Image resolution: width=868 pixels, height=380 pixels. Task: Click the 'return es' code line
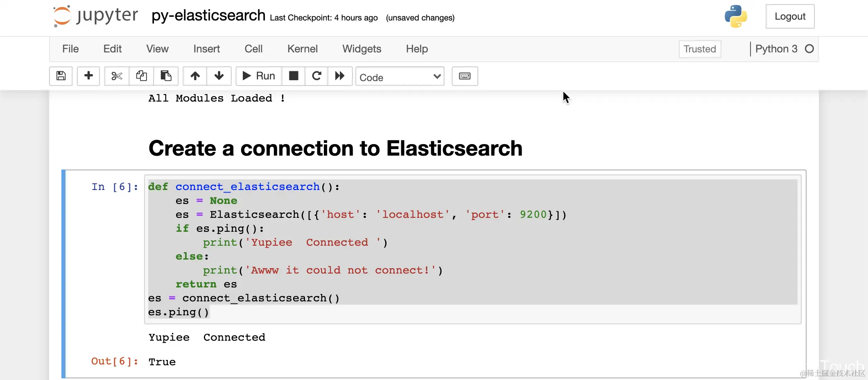(x=206, y=284)
